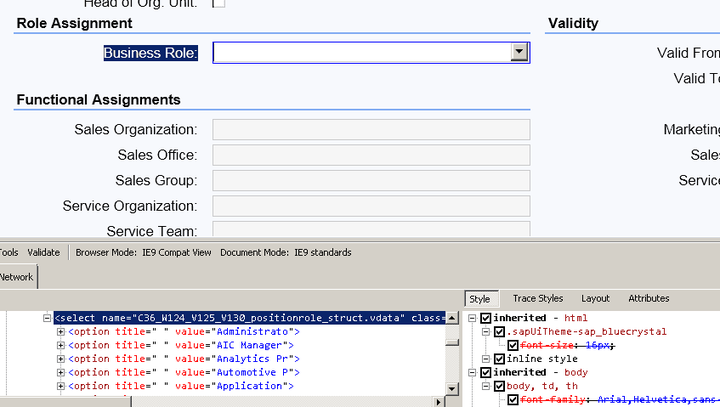The image size is (720, 407).
Task: Disable the .sapUiTheme-sap_bluecrystal rule checkbox
Action: coord(499,331)
